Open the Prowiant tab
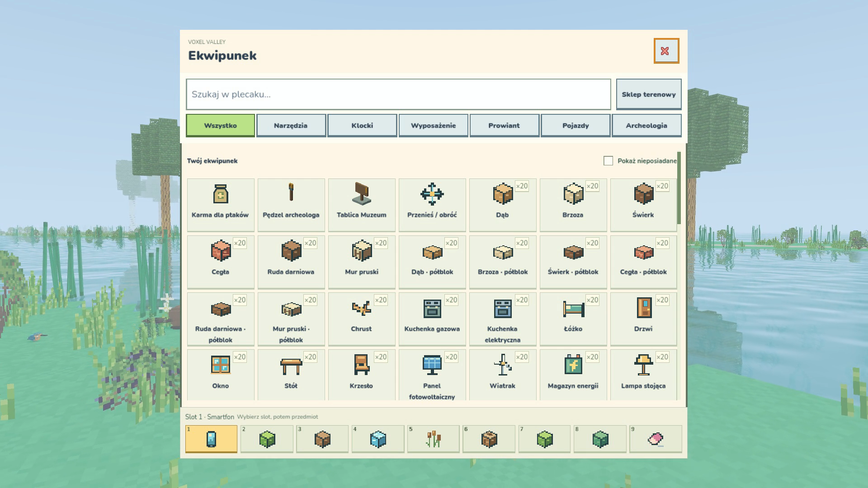Viewport: 868px width, 488px height. click(x=504, y=125)
